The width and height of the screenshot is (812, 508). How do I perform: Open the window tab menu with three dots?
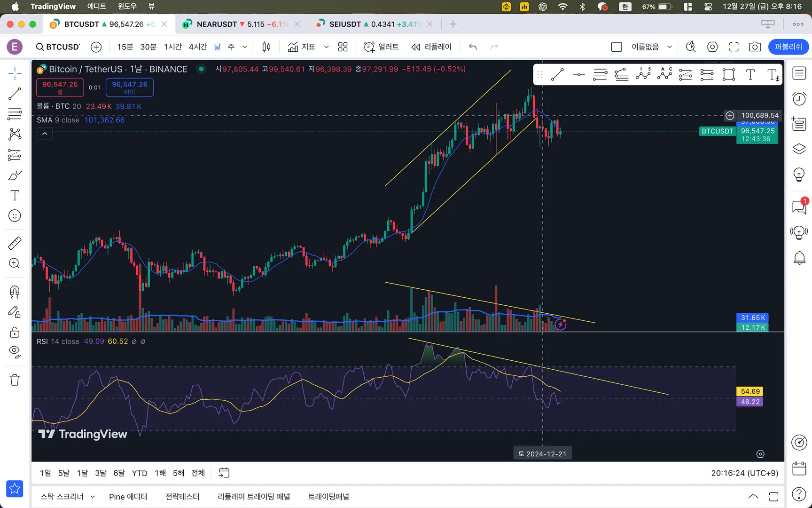pos(798,24)
